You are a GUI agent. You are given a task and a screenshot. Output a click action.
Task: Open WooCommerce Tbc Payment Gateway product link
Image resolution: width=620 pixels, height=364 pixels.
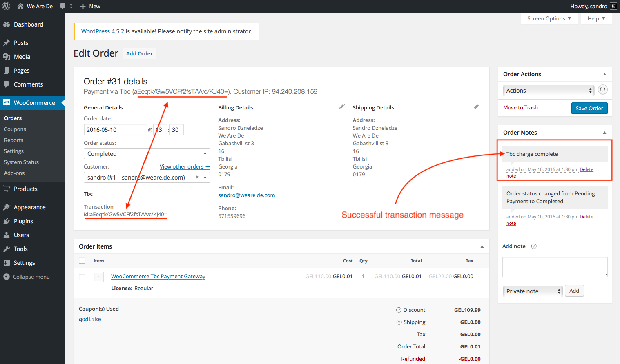(x=158, y=276)
